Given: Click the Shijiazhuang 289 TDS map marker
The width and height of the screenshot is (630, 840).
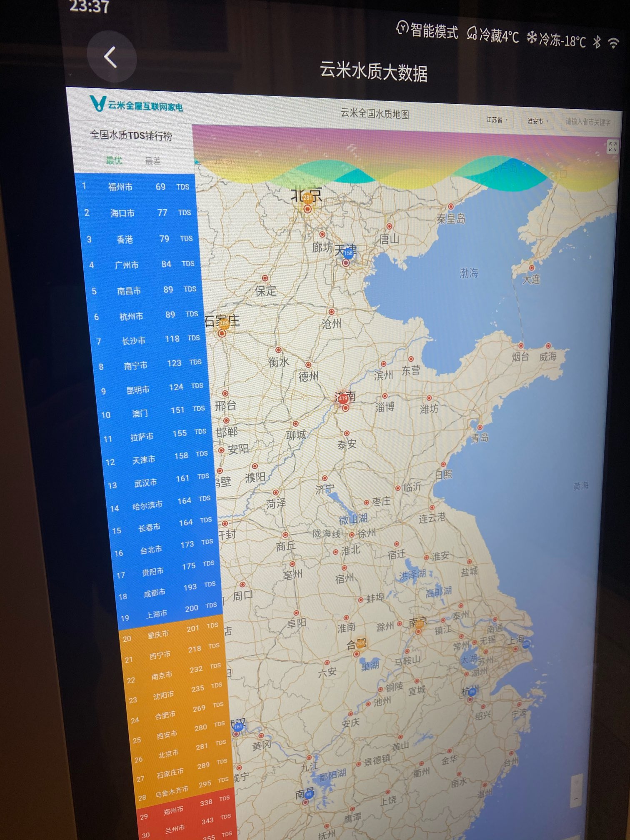Looking at the screenshot, I should 223,323.
